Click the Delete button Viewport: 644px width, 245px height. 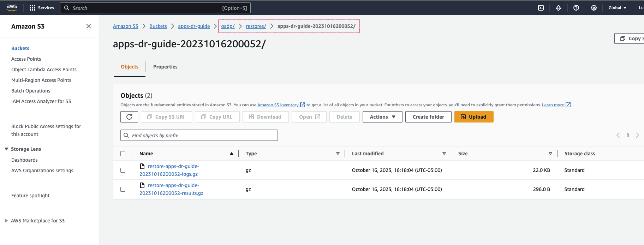coord(345,117)
